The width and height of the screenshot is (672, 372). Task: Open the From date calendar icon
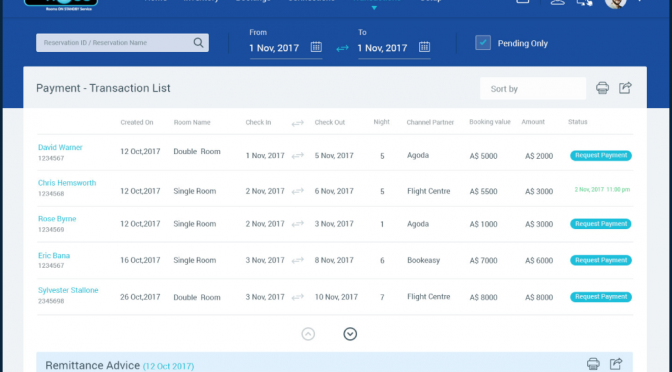tap(316, 47)
